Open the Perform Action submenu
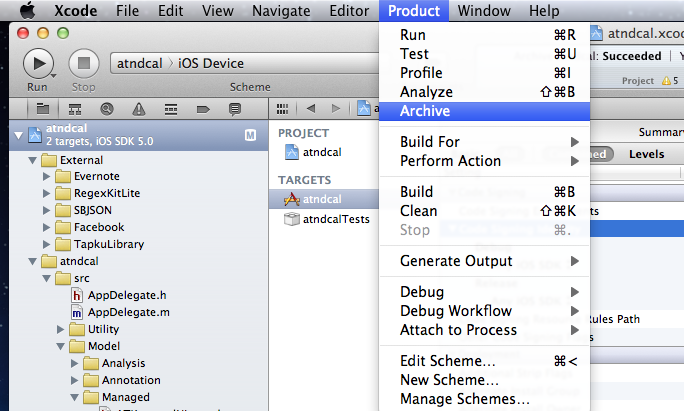The image size is (684, 411). point(484,161)
